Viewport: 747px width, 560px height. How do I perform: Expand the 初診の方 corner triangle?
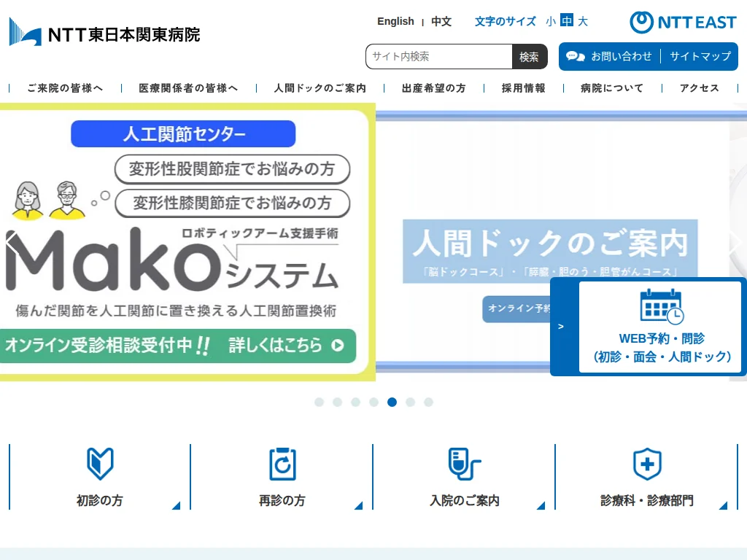point(176,505)
